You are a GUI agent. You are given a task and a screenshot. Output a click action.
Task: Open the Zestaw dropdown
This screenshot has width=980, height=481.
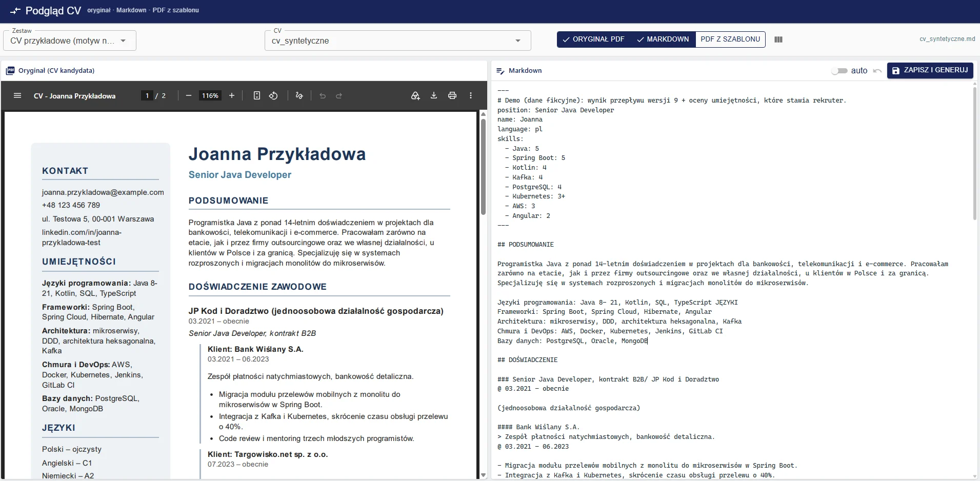[70, 41]
